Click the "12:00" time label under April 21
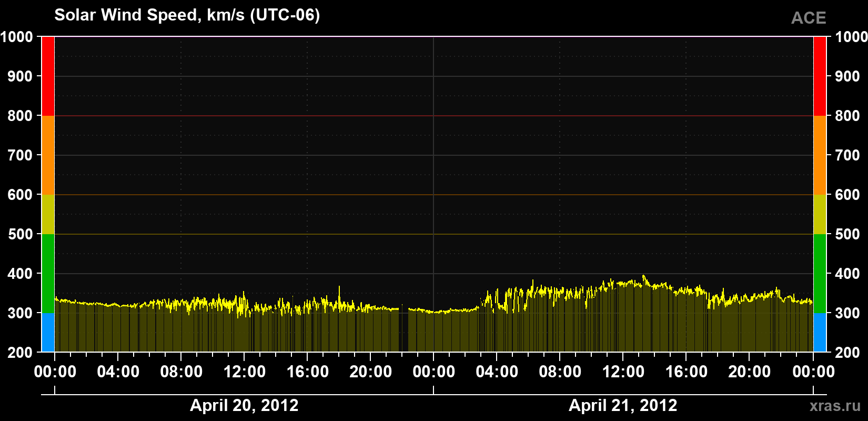 click(x=623, y=372)
